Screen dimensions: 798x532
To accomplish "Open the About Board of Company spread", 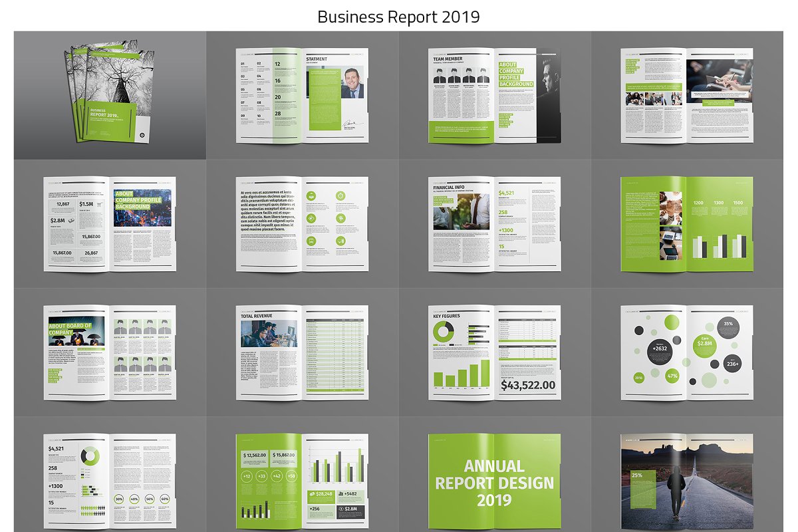I will coord(110,352).
